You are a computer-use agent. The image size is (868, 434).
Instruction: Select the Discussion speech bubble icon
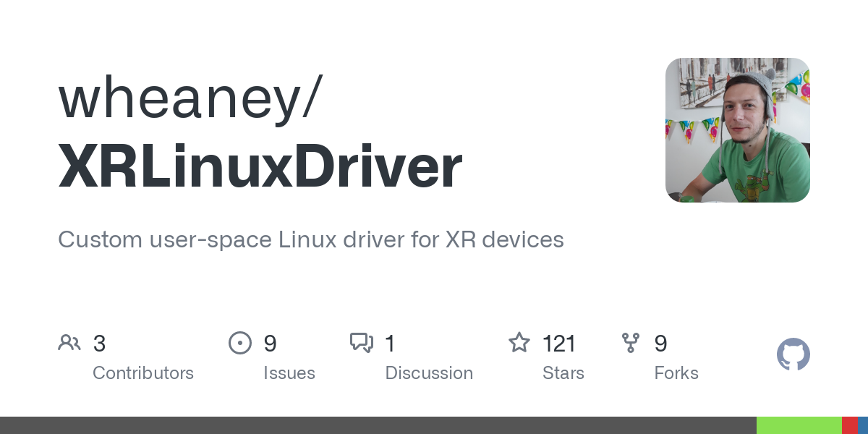point(362,343)
